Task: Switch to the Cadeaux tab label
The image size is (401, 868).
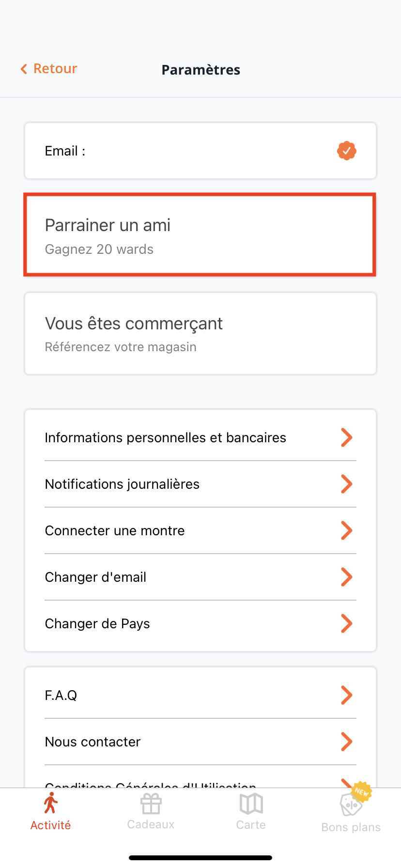Action: (x=151, y=824)
